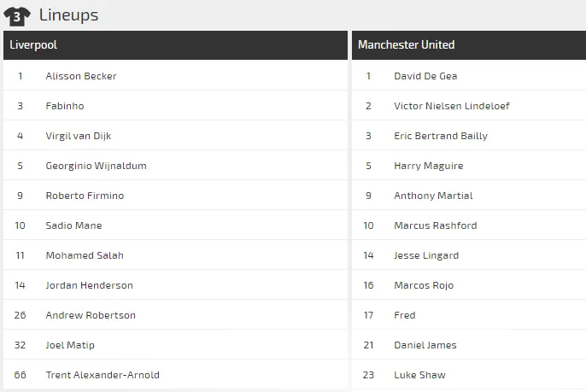Open Harry Maguire's player page

point(428,166)
